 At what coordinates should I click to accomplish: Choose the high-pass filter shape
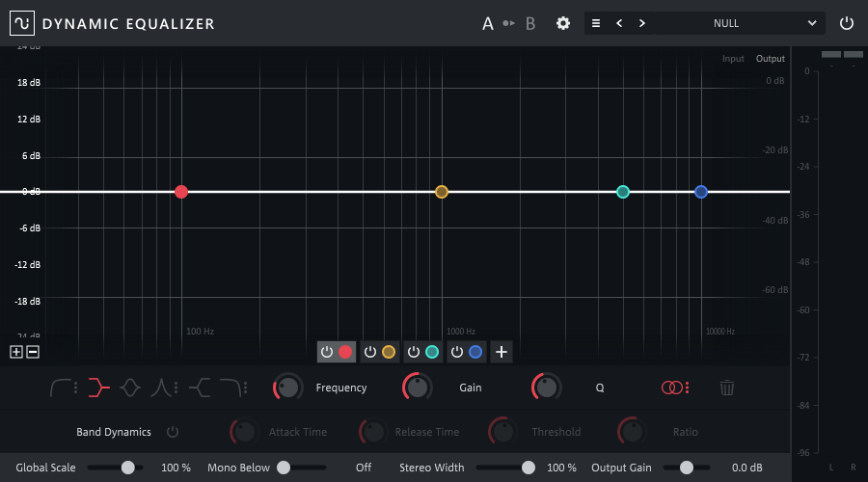click(61, 388)
